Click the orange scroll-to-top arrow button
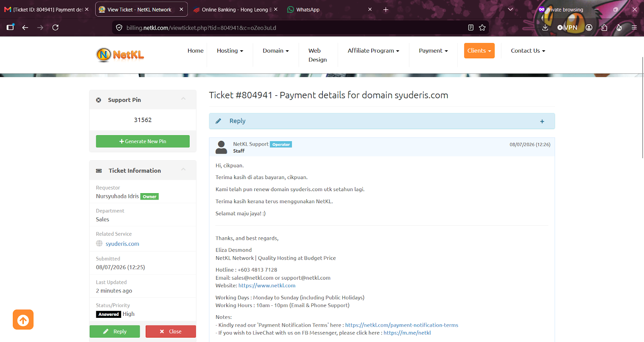 coord(23,320)
